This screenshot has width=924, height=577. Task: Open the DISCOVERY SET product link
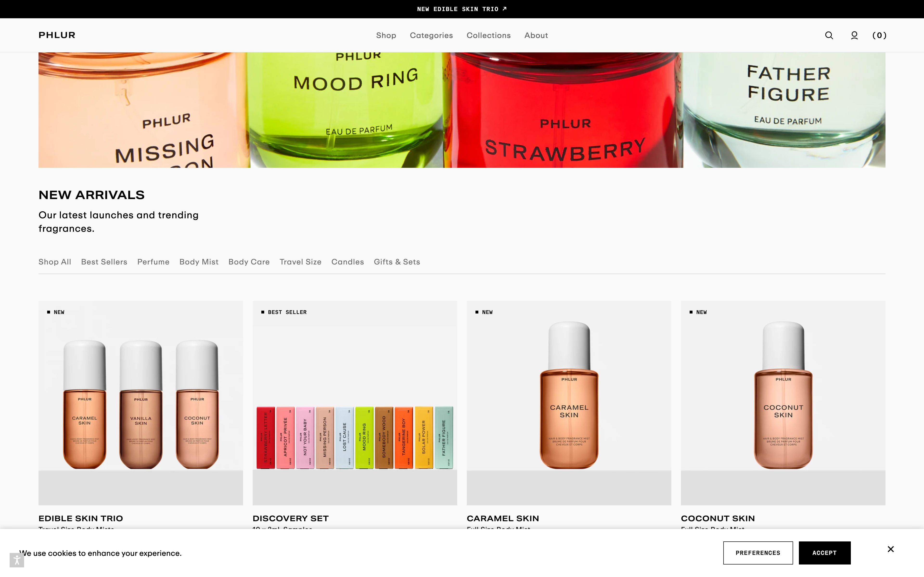click(x=291, y=518)
